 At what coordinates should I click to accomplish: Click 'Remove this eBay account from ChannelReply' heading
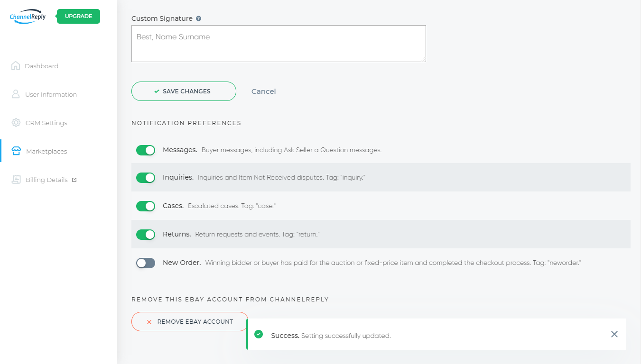click(230, 300)
